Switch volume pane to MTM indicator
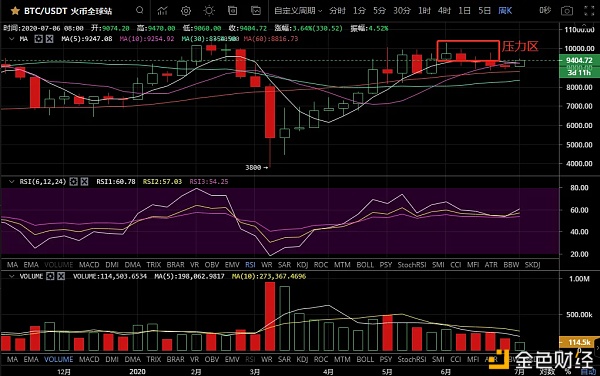600x376 pixels. tap(342, 360)
